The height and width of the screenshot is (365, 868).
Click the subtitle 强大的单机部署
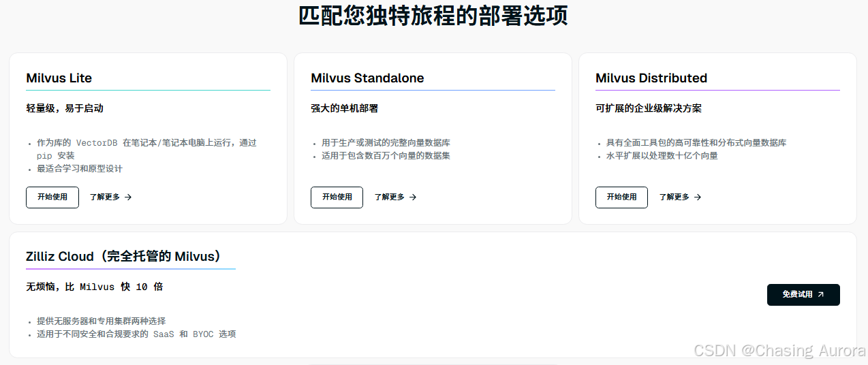point(344,108)
